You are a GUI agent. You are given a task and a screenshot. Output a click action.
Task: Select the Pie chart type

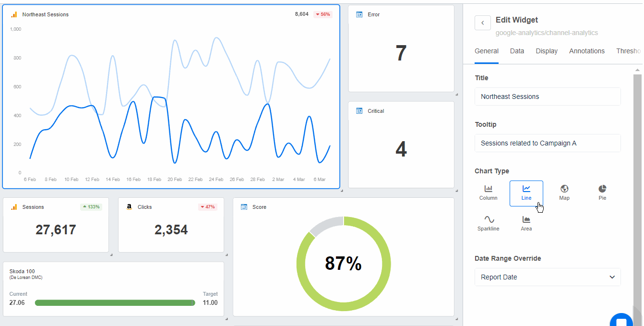602,193
